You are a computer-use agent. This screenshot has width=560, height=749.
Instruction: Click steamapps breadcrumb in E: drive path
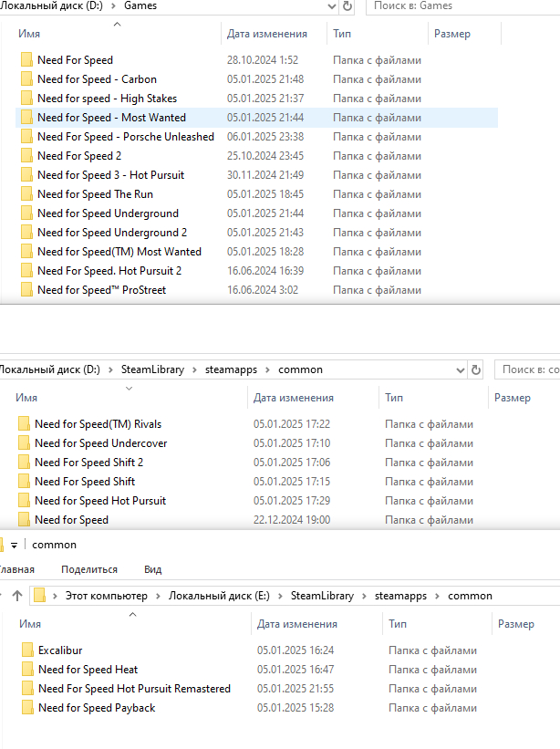[400, 596]
